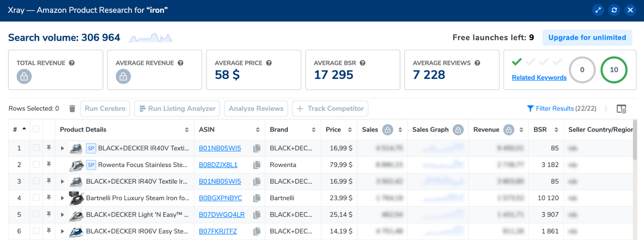
Task: Toggle the select-all checkbox in table header
Action: (36, 130)
